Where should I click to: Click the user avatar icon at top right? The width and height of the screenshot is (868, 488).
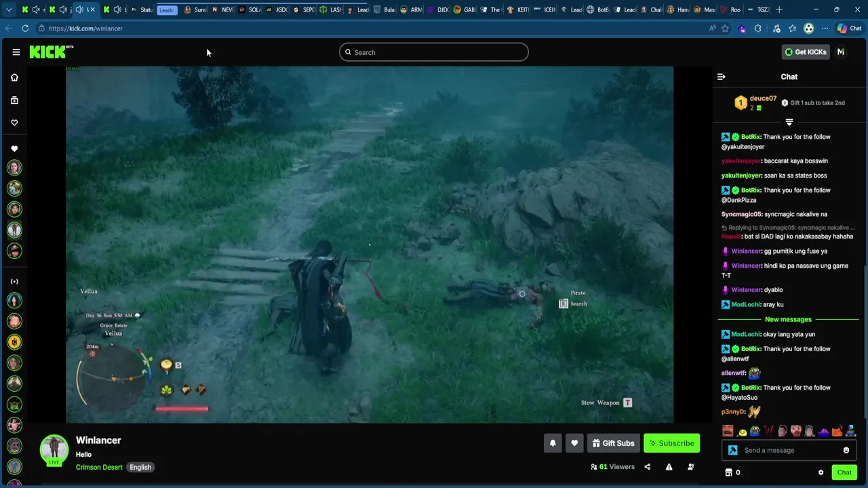(x=841, y=52)
